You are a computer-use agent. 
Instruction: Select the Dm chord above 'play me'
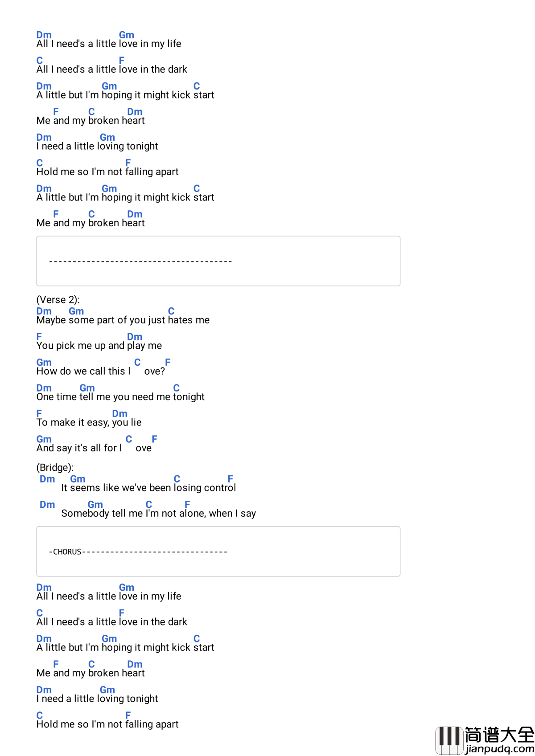135,337
